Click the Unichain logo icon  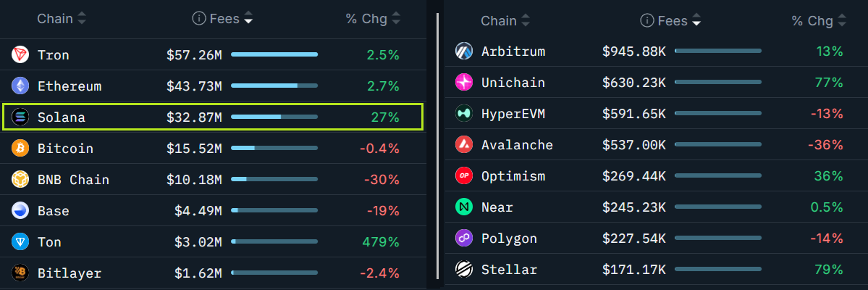coord(464,83)
